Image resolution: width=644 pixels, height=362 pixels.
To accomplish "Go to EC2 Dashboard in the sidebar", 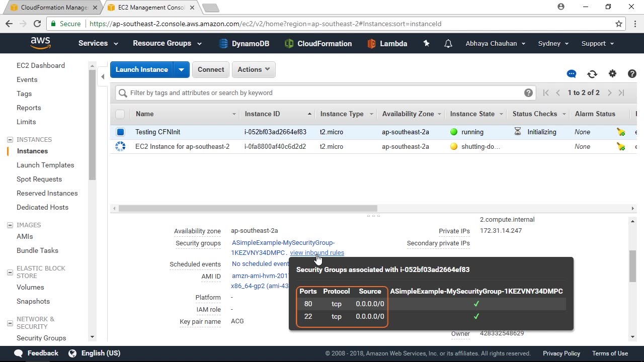I will coord(41,65).
